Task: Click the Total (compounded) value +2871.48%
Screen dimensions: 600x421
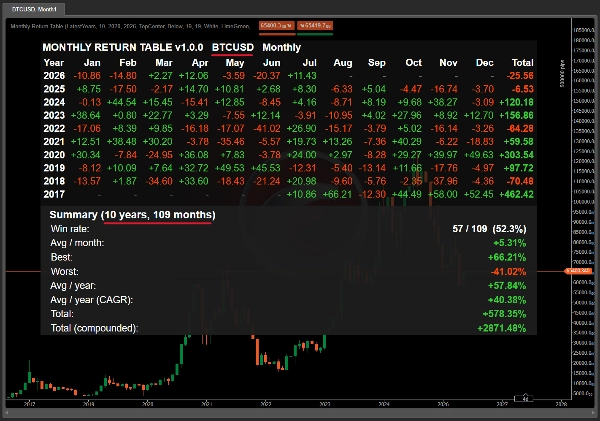Action: [502, 328]
